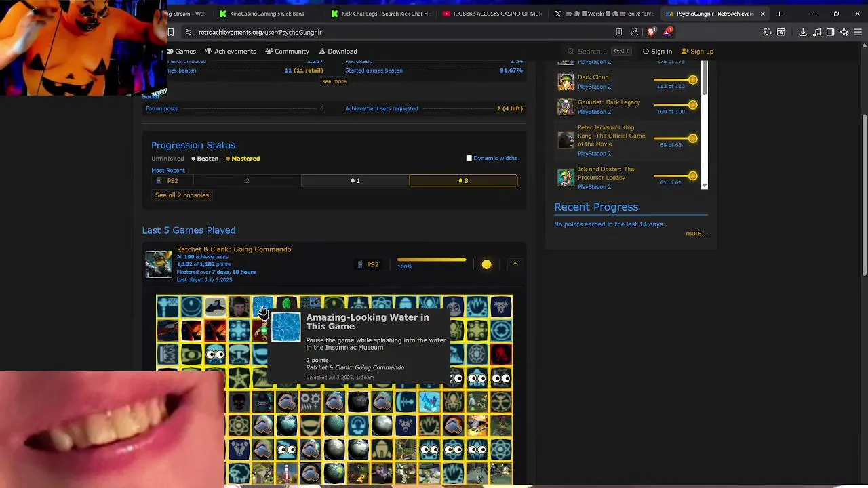
Task: Open the Dark Cloud title link
Action: click(x=593, y=77)
